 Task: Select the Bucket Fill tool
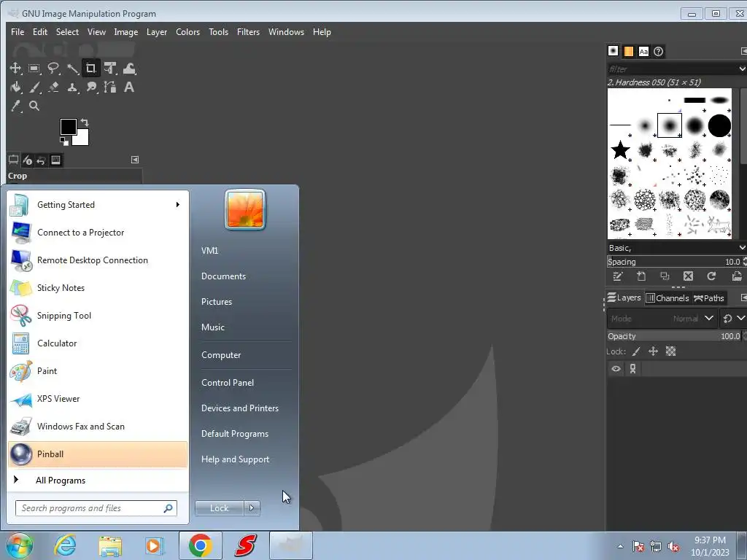[15, 87]
